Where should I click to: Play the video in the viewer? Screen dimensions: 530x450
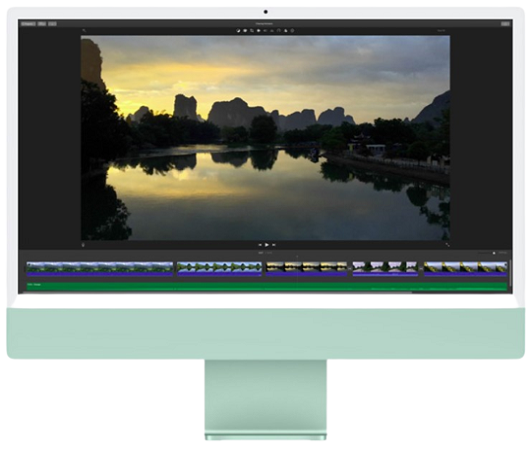point(267,245)
